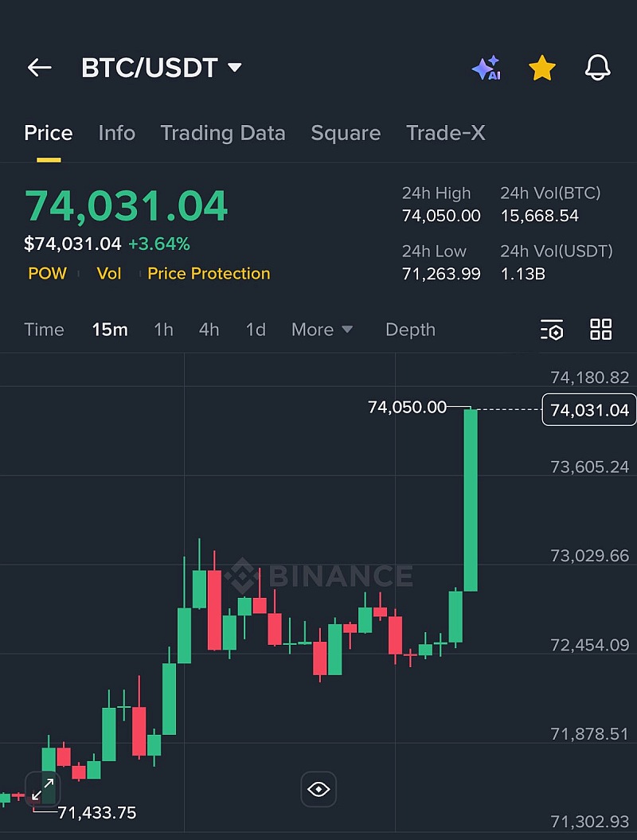Toggle the favorite star for BTC/USDT
The width and height of the screenshot is (637, 840).
point(542,68)
